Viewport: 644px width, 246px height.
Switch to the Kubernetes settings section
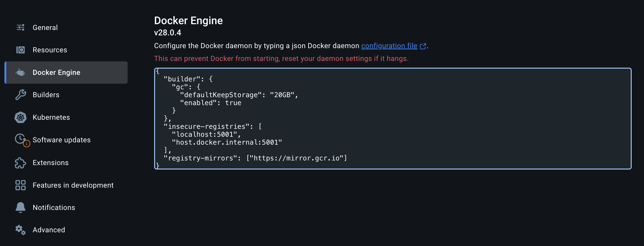pos(51,117)
